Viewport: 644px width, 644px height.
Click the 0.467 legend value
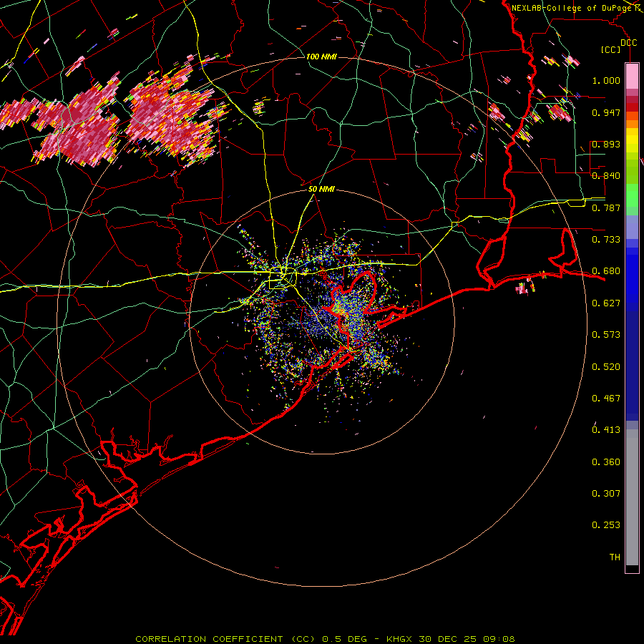click(x=606, y=399)
